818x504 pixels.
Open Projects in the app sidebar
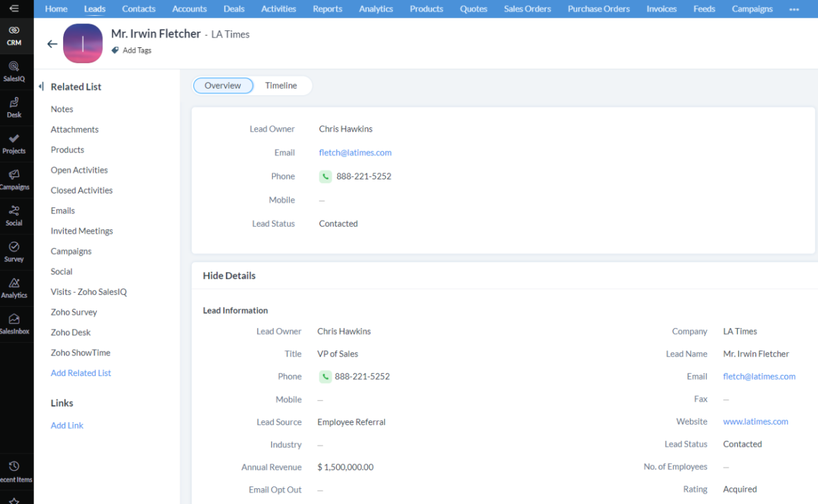(x=14, y=143)
